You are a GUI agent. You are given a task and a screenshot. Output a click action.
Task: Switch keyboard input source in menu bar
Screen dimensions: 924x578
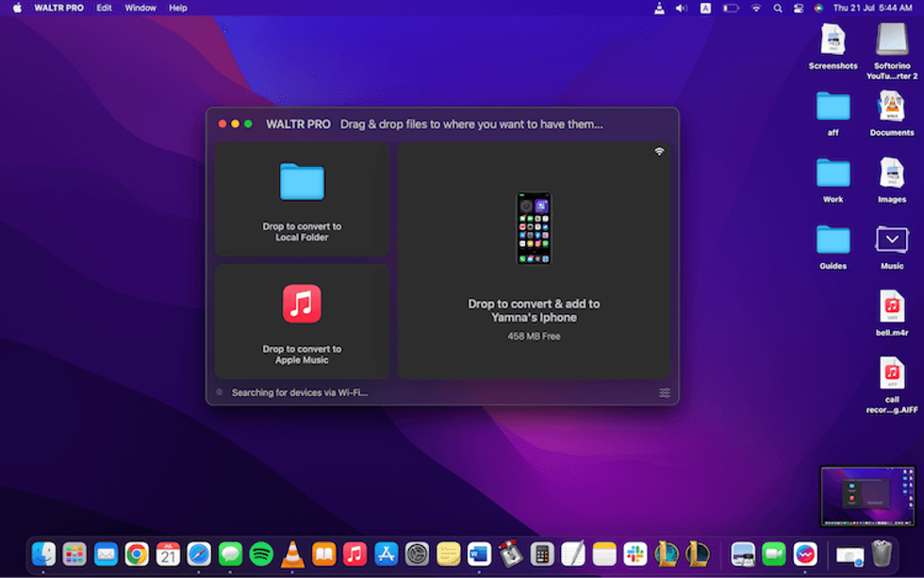705,8
